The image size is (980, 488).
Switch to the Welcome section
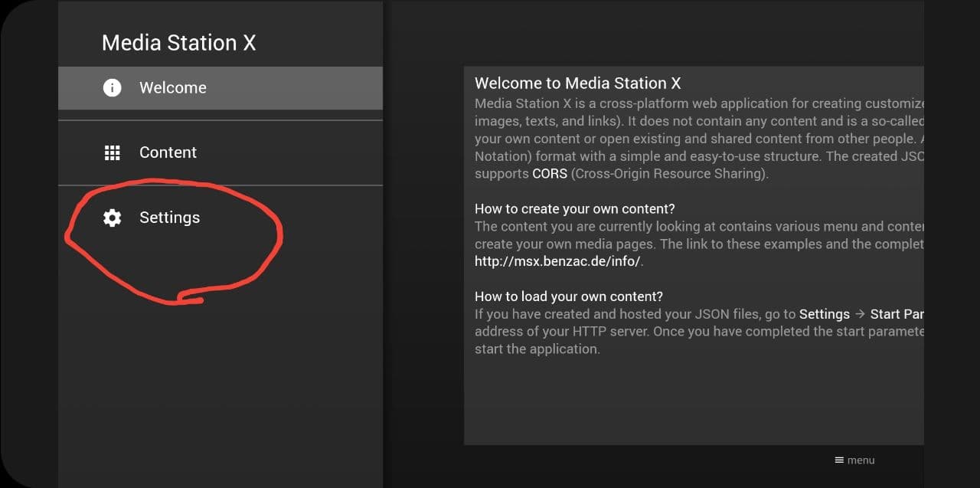tap(172, 87)
